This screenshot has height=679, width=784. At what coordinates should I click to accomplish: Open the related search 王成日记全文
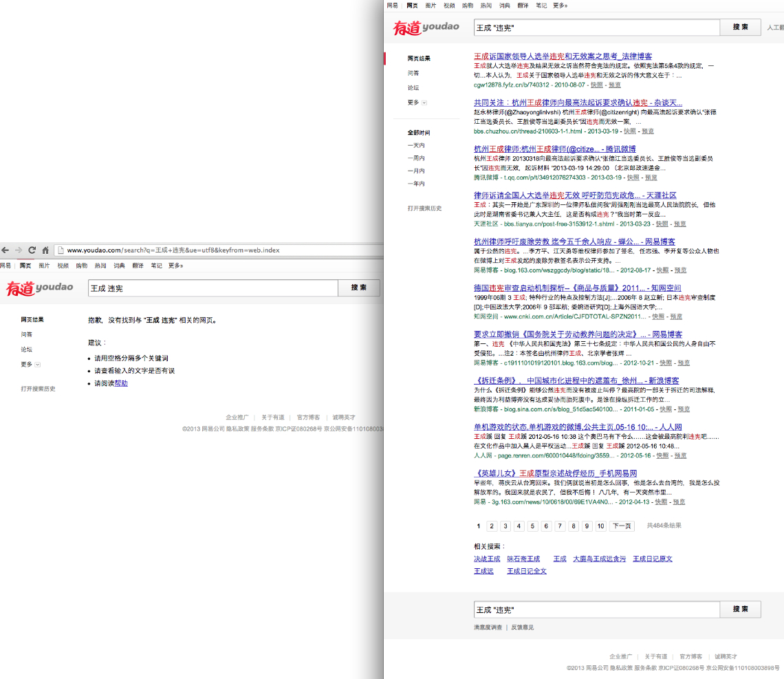tap(527, 571)
